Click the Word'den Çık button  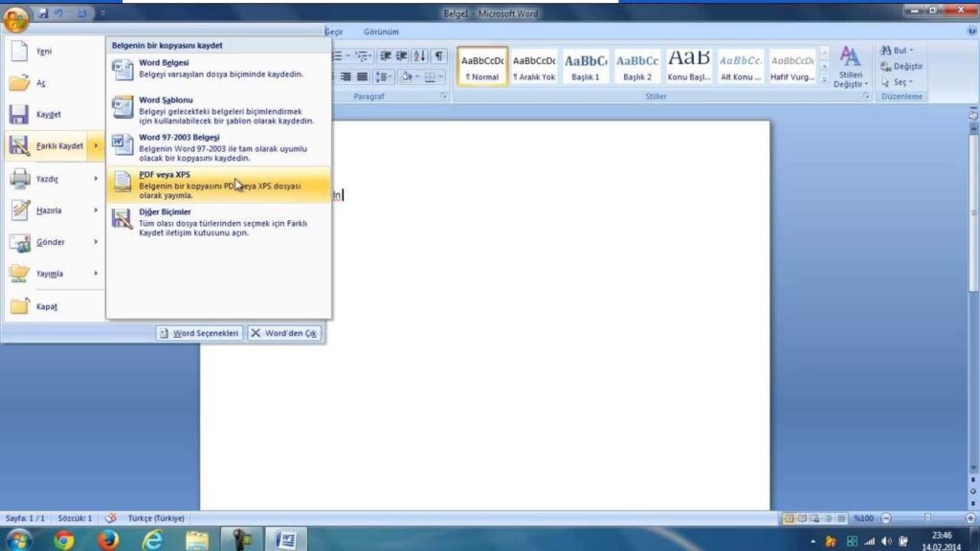284,334
